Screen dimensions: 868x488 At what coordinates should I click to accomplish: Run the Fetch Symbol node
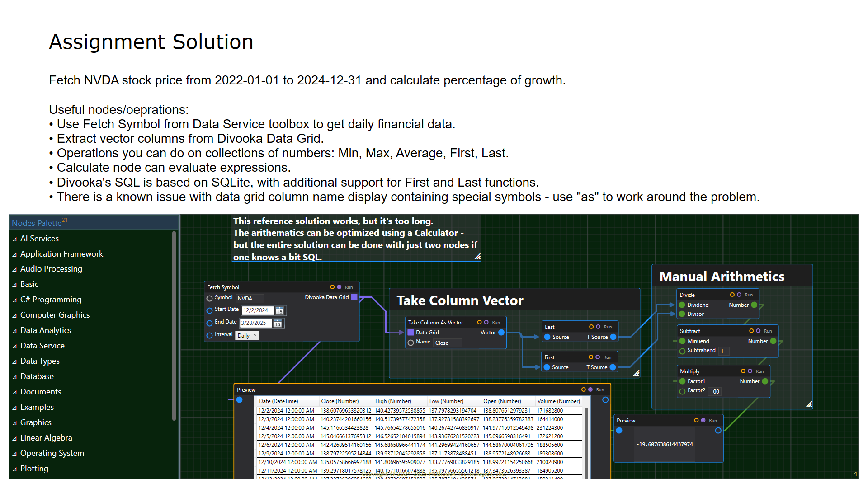(349, 287)
